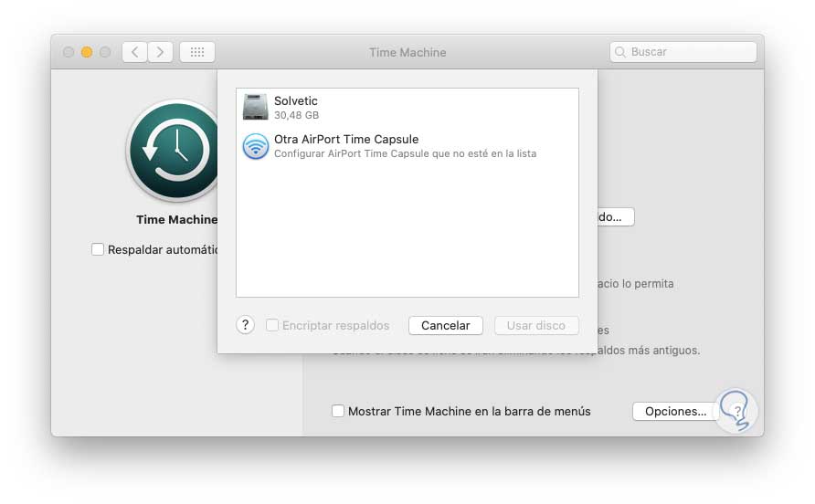815x504 pixels.
Task: Click the partly hidden select disk button
Action: pos(616,216)
